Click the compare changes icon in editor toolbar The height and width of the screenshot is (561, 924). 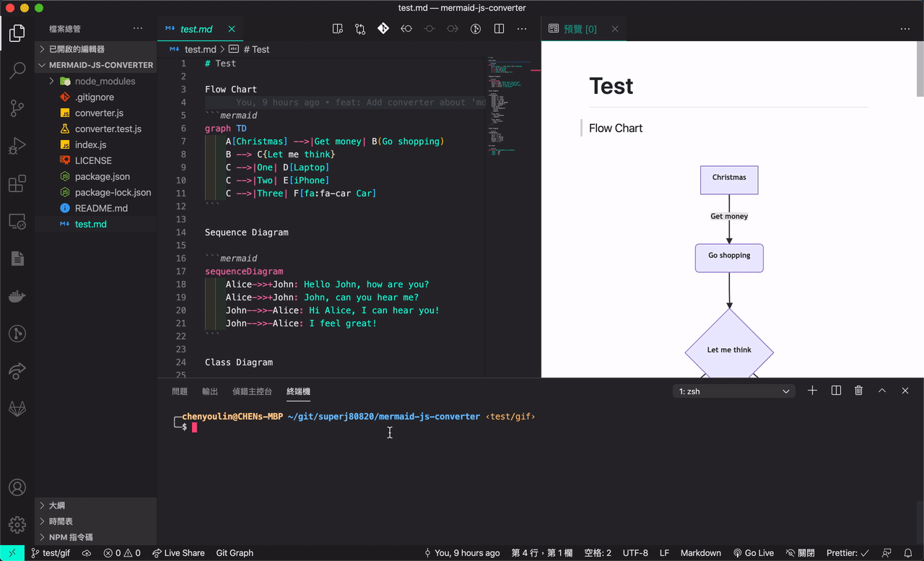[360, 29]
